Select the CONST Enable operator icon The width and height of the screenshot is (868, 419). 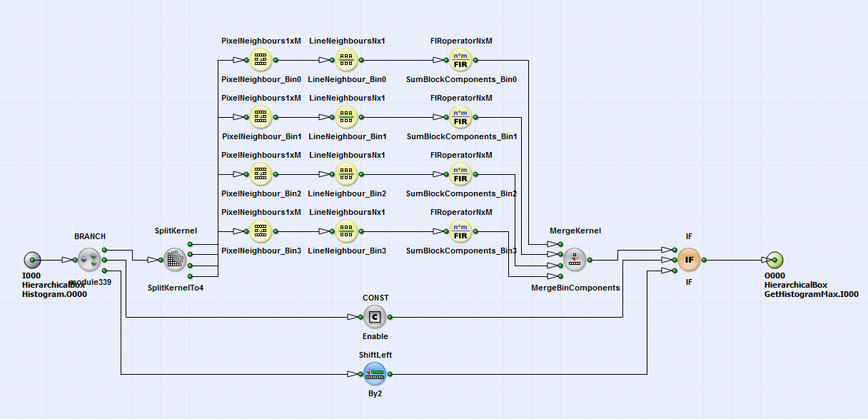[x=375, y=317]
